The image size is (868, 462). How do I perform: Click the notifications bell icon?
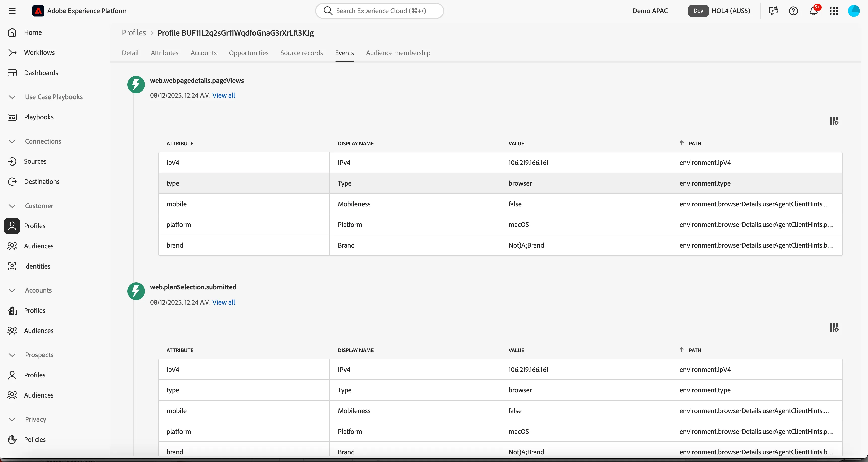coord(814,11)
